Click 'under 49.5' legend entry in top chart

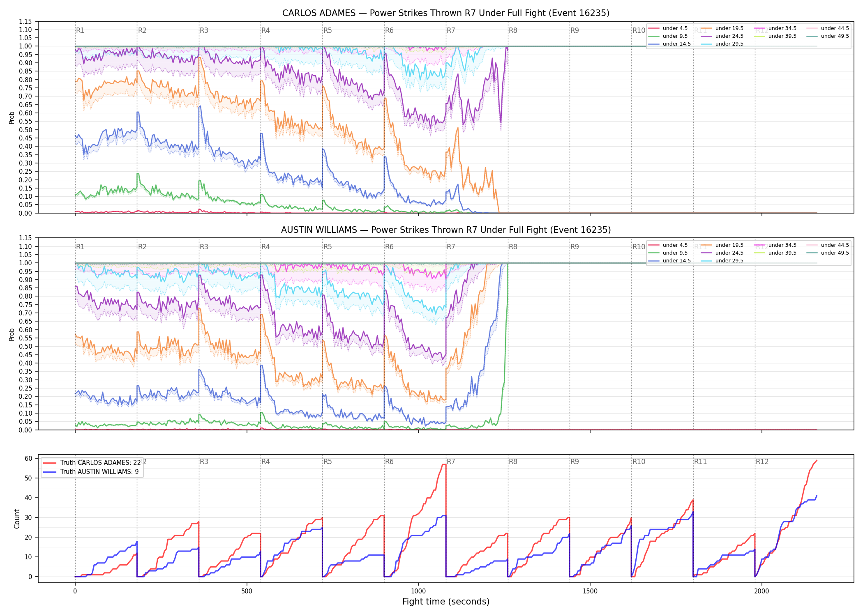(828, 36)
